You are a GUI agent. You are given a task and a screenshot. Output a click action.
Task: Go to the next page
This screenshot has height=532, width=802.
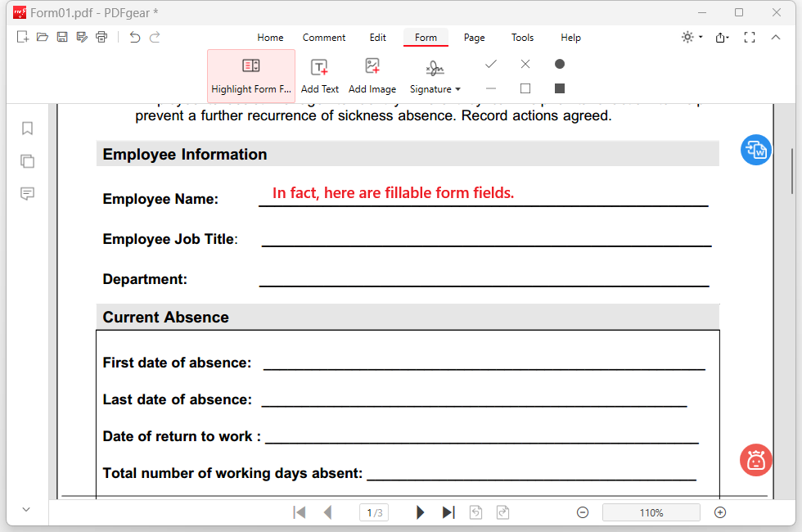(421, 512)
